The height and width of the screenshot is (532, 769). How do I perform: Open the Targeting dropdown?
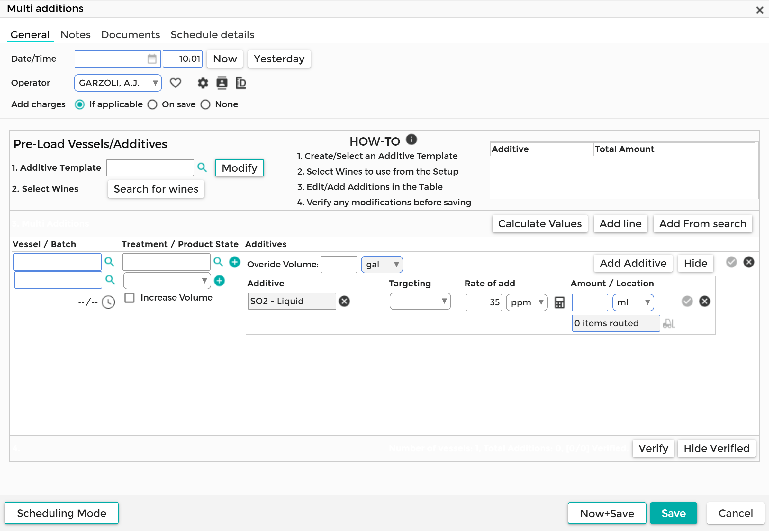[x=420, y=301]
